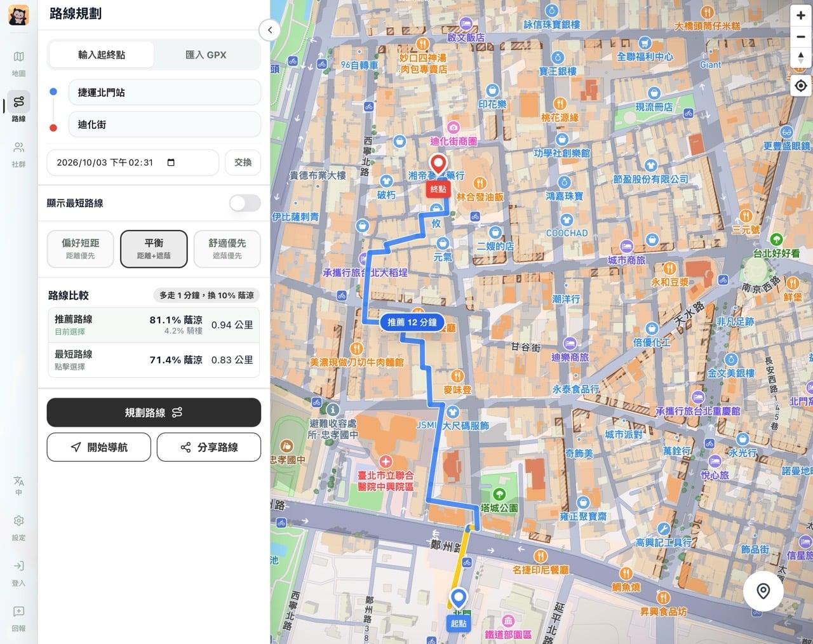Click the 鐵道部園區 museum marker
813x644 pixels.
pyautogui.click(x=508, y=621)
